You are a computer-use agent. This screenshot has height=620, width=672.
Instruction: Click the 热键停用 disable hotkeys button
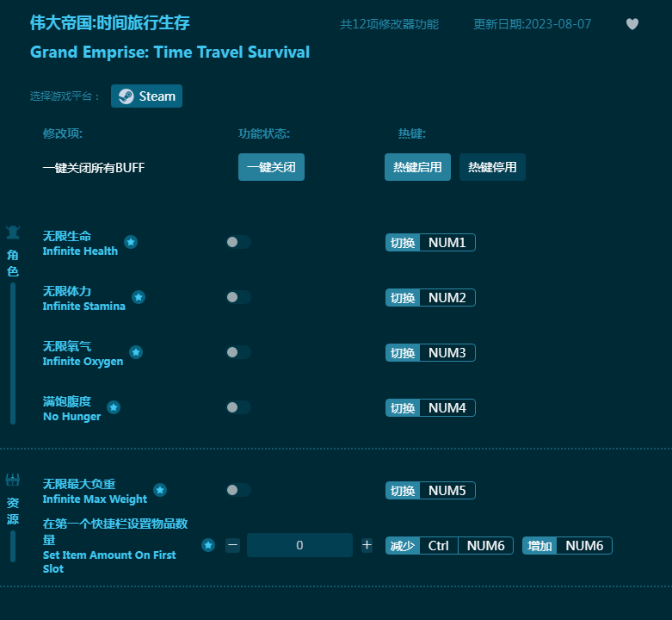492,167
